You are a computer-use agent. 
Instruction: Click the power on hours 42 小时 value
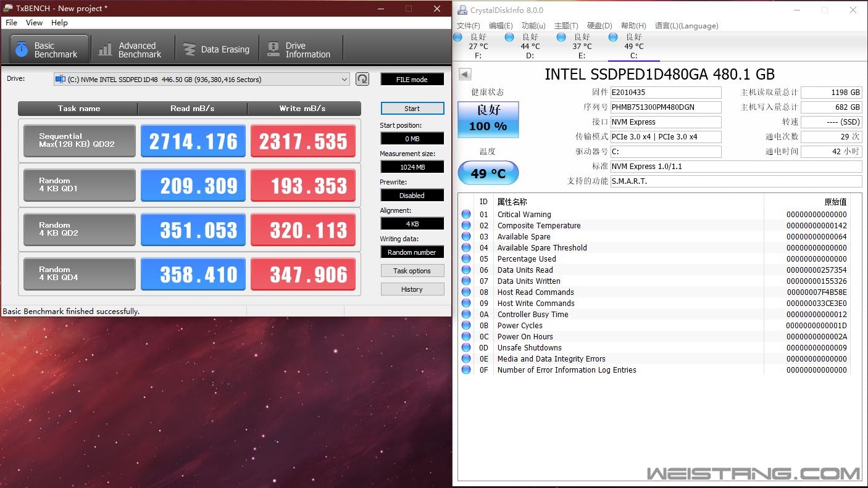coord(832,152)
